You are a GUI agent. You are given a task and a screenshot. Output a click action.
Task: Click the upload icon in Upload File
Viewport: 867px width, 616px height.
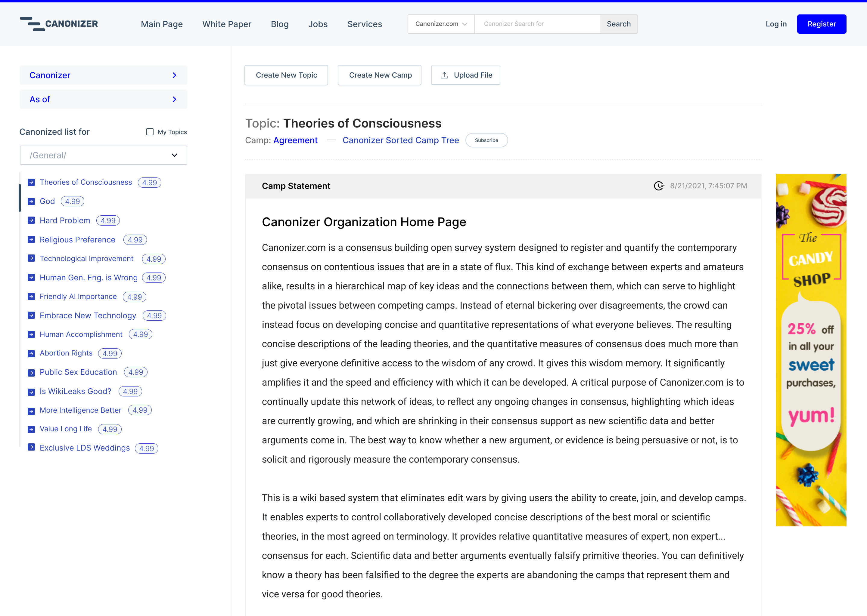[x=444, y=75]
